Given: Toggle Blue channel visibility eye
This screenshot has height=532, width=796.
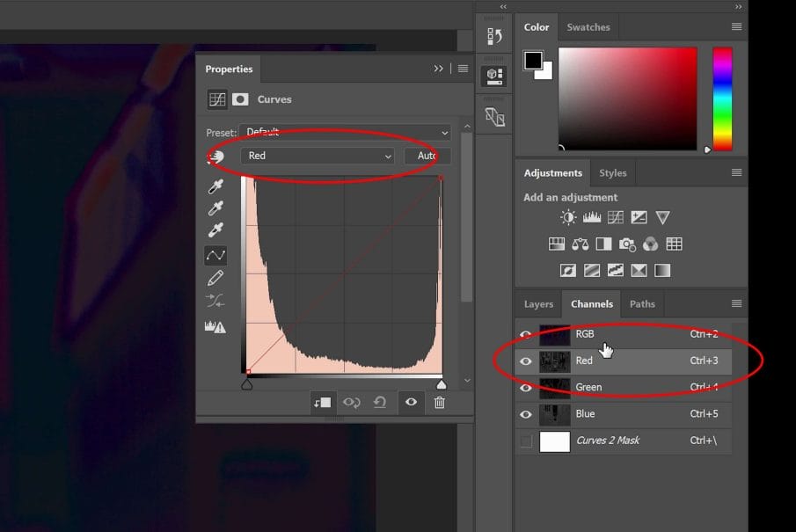Looking at the screenshot, I should tap(526, 414).
